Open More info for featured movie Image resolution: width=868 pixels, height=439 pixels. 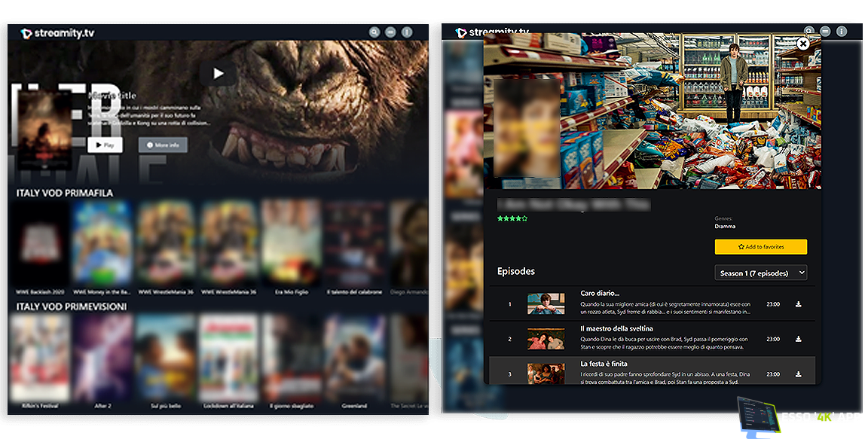click(163, 145)
